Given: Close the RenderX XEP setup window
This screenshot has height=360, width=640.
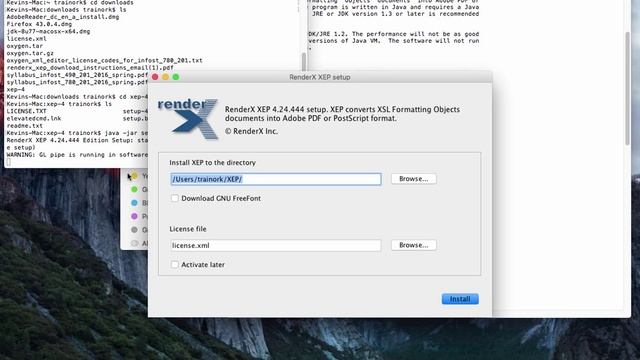Looking at the screenshot, I should pyautogui.click(x=155, y=77).
